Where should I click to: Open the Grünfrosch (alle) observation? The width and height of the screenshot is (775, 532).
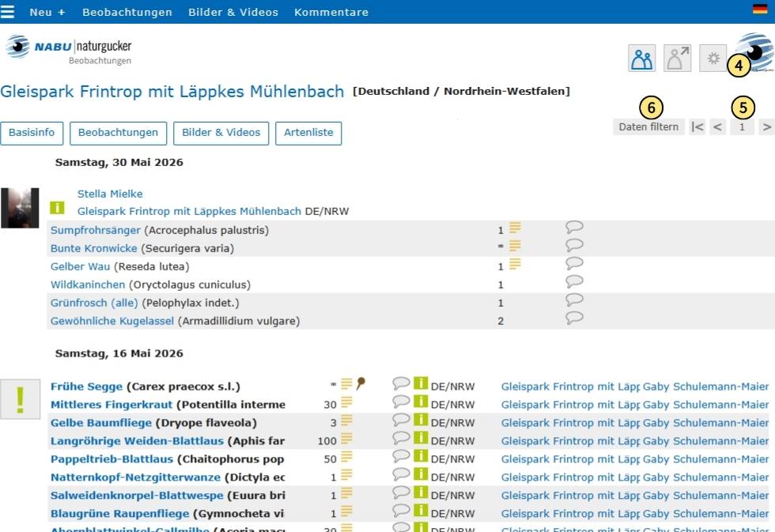pos(94,303)
